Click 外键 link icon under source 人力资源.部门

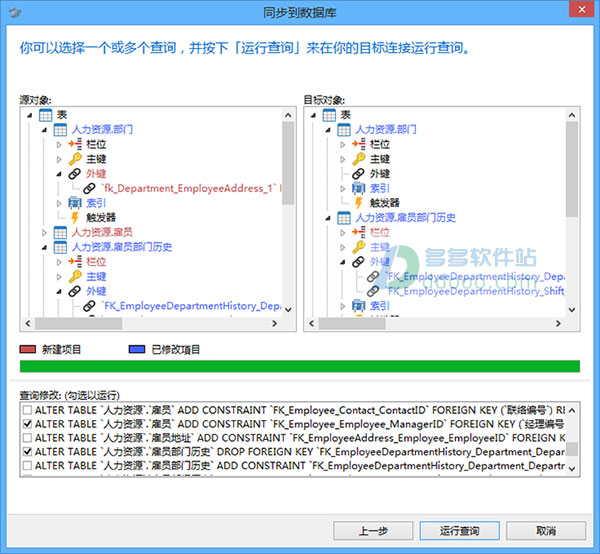point(75,174)
